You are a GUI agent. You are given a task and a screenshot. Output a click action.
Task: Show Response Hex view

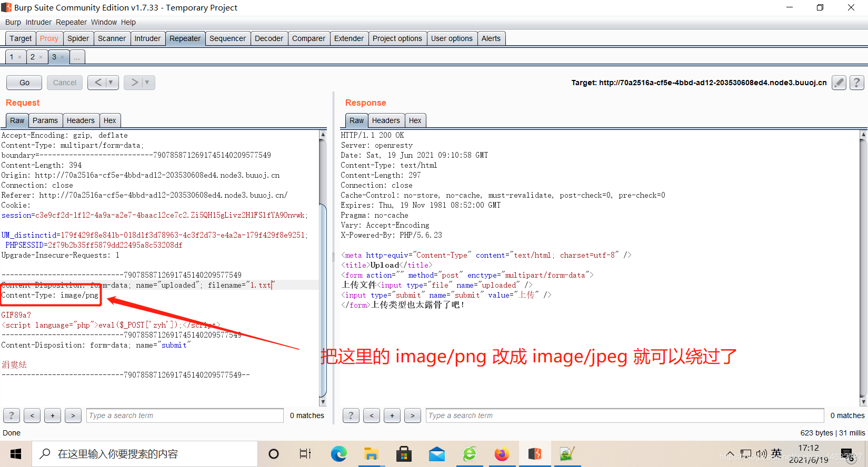point(415,120)
